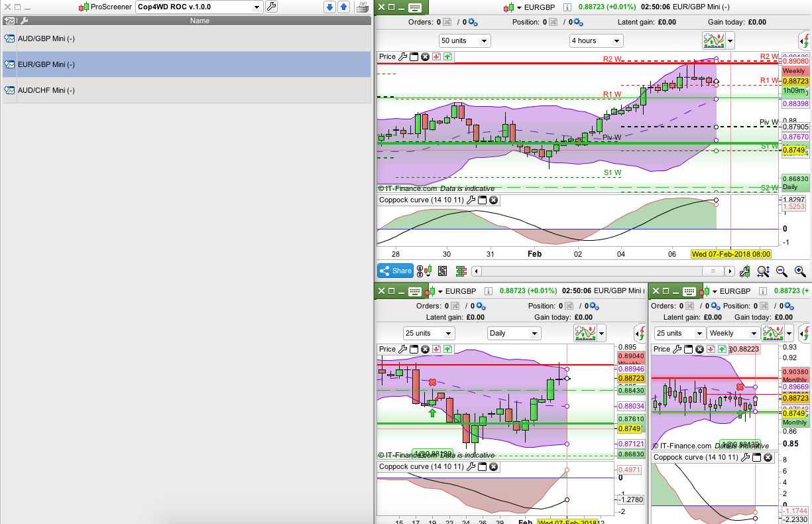This screenshot has height=524, width=812.
Task: Open the 4 hours timeframe dropdown
Action: click(597, 40)
